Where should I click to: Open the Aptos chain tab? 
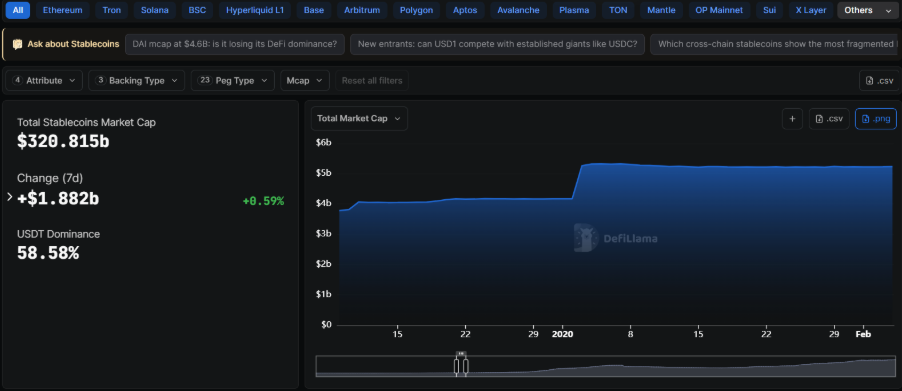point(465,10)
